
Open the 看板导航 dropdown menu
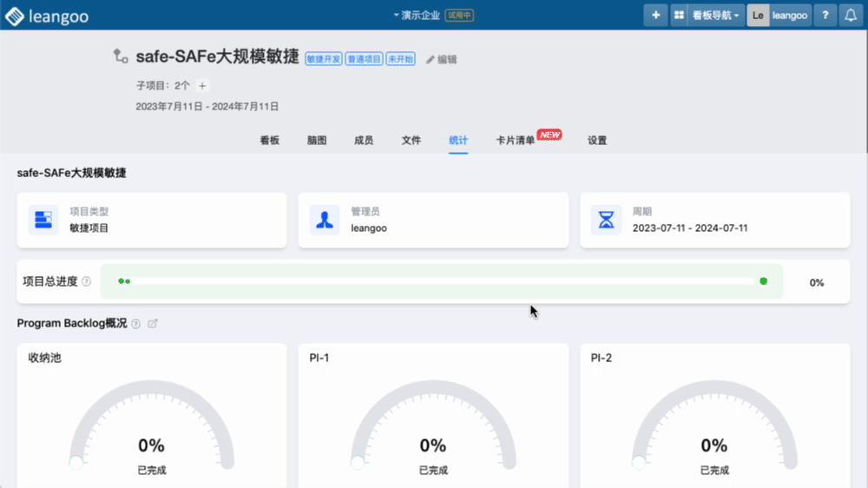[x=716, y=16]
